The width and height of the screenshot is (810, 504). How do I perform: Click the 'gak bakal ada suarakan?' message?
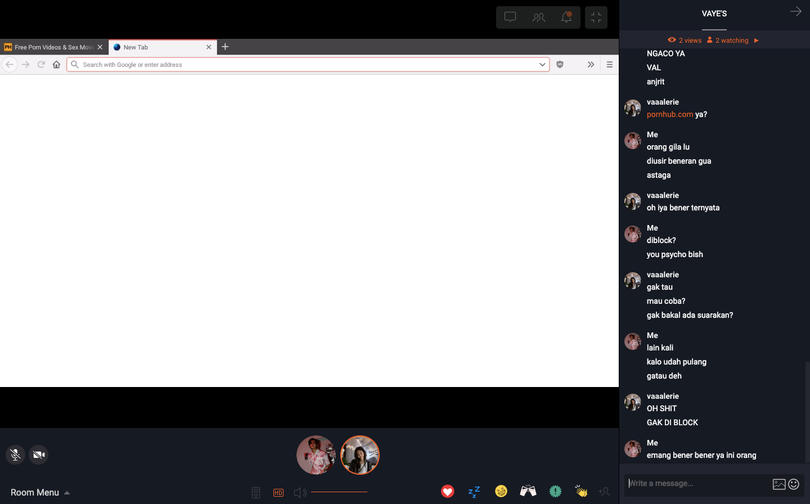coord(690,315)
